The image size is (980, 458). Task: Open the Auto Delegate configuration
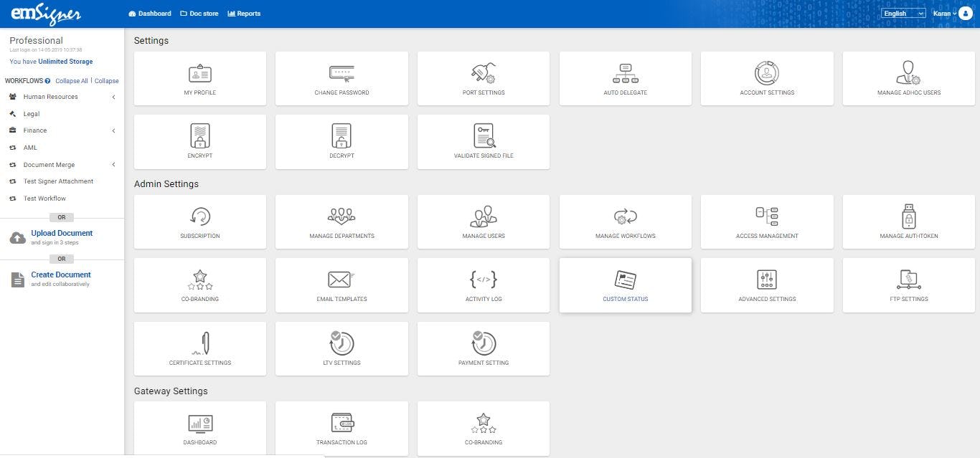coord(625,78)
